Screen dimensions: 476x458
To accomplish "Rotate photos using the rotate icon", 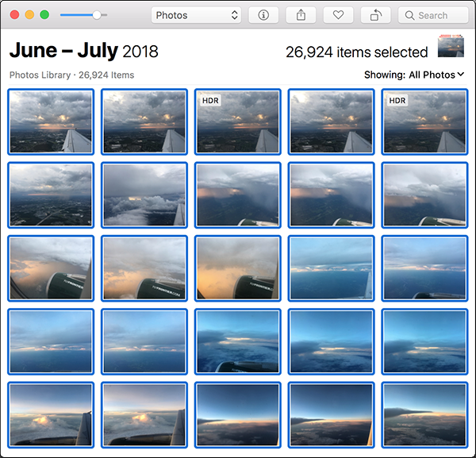I will [x=375, y=15].
